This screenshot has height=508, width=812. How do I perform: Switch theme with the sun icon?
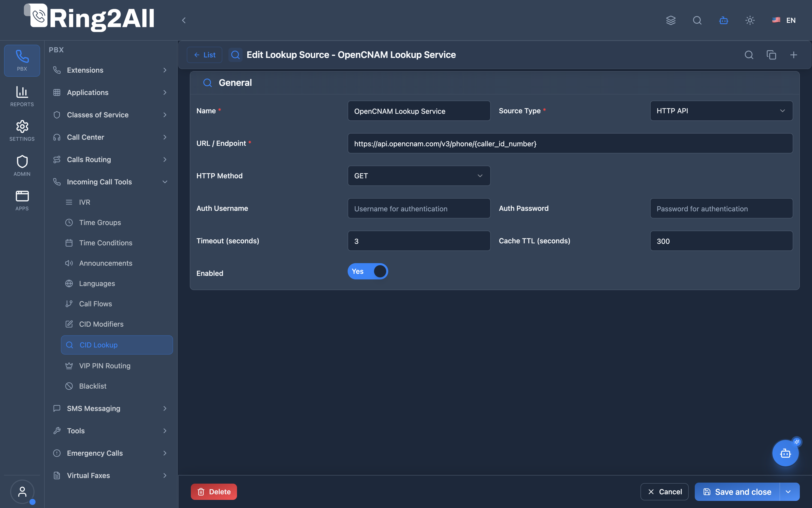750,20
